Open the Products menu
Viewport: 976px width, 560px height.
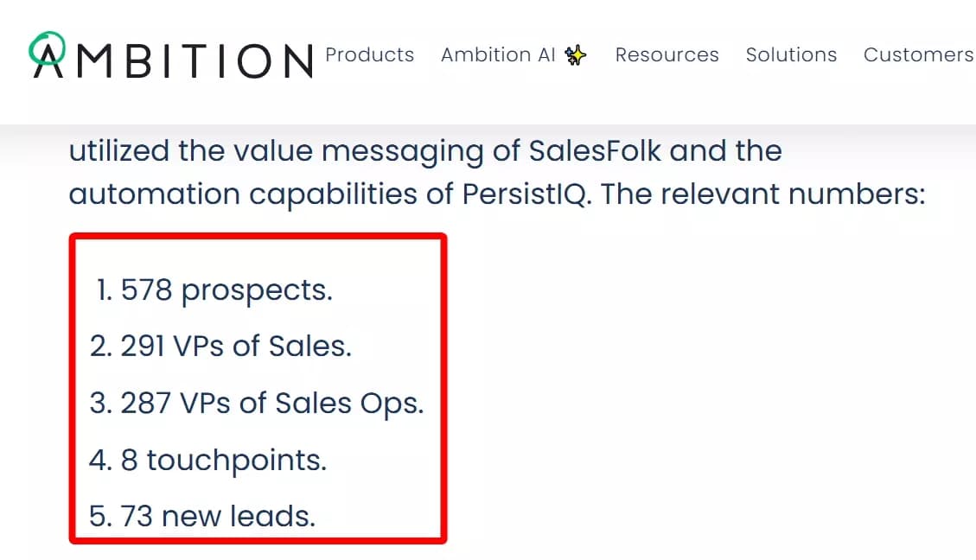pos(369,54)
